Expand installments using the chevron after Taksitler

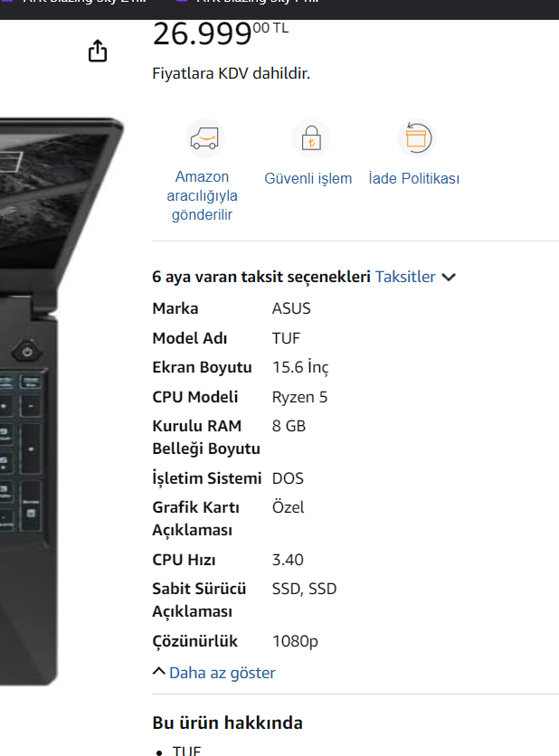tap(449, 278)
